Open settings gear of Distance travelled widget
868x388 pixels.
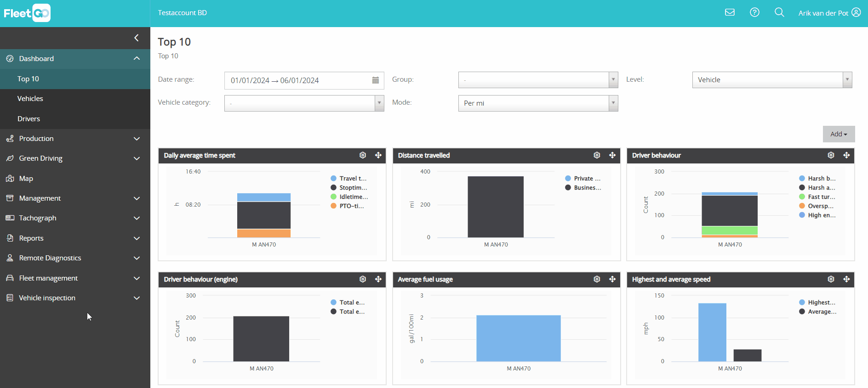click(597, 155)
